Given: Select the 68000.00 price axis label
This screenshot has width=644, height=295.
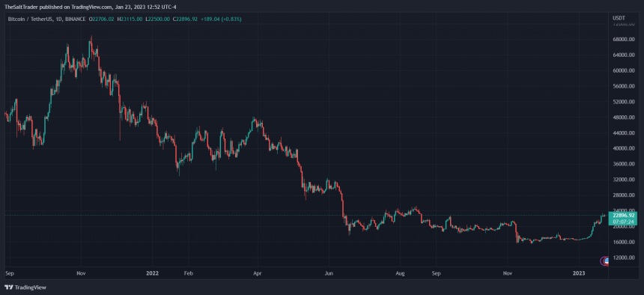Looking at the screenshot, I should point(624,40).
